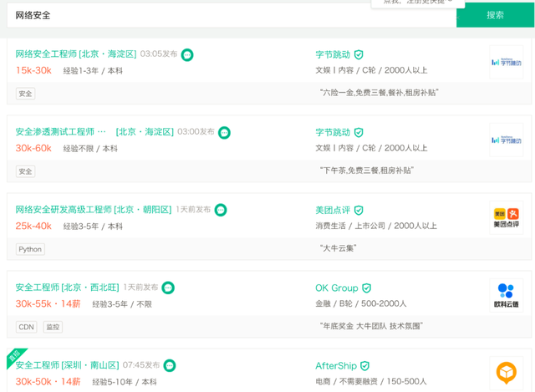Click 金融 / B轮 / 500-2000人 company info
The width and height of the screenshot is (535, 392).
[x=361, y=303]
